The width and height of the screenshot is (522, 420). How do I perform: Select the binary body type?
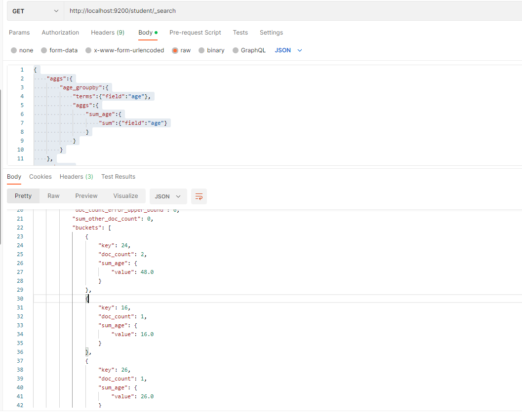(x=211, y=50)
